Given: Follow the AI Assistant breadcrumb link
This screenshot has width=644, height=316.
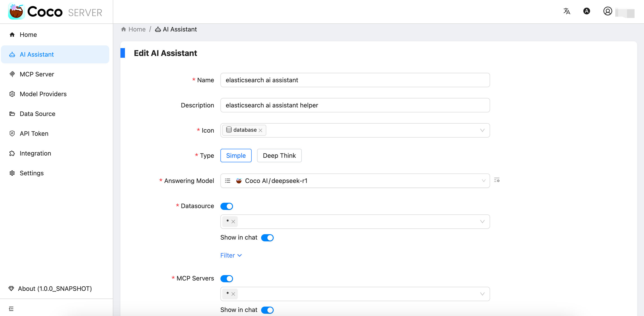Looking at the screenshot, I should [x=180, y=29].
